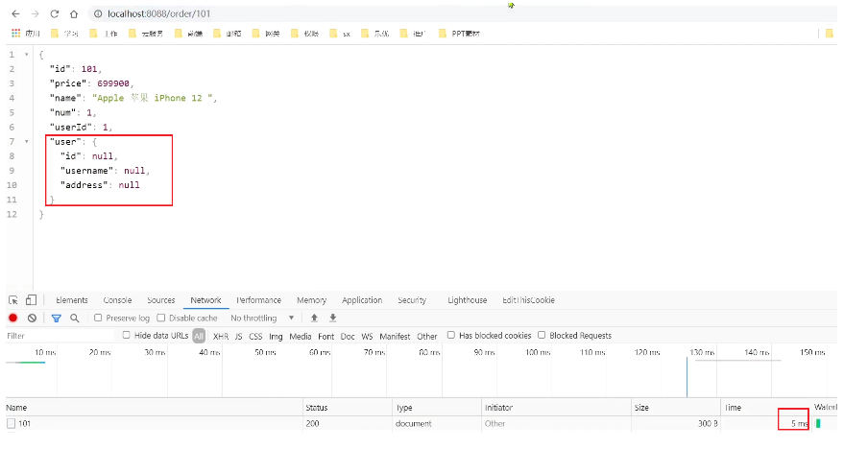The width and height of the screenshot is (868, 449).
Task: Enable Disable cache checkbox
Action: coord(161,318)
